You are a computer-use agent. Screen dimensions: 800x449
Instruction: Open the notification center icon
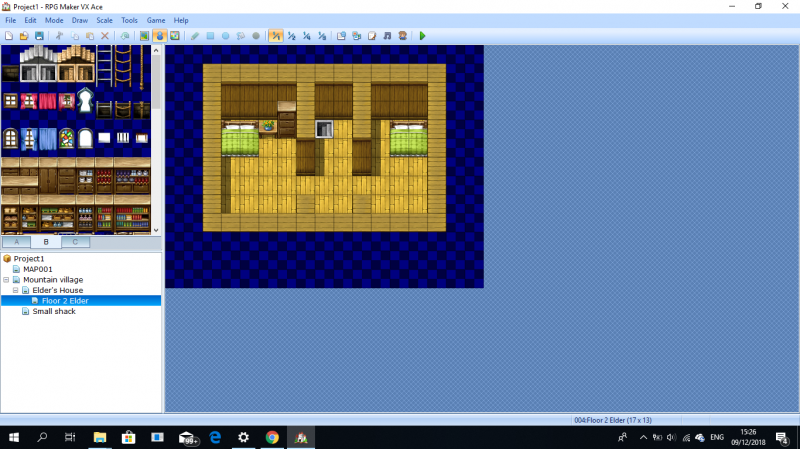click(782, 437)
